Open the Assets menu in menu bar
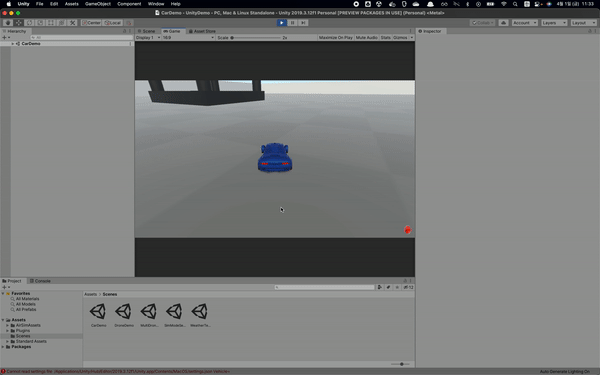The width and height of the screenshot is (600, 375). point(72,4)
